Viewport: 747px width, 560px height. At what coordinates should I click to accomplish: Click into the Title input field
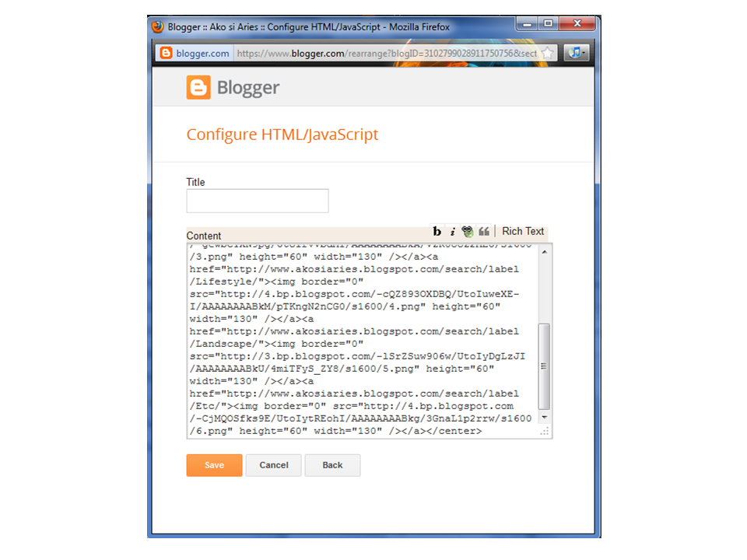(x=258, y=201)
